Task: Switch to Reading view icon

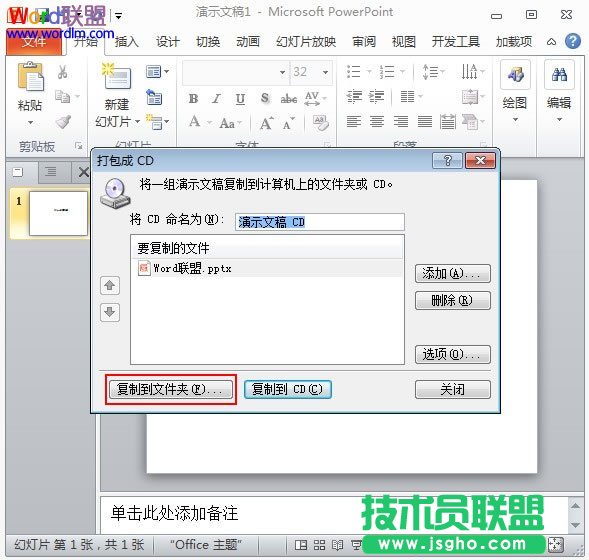Action: click(x=337, y=545)
